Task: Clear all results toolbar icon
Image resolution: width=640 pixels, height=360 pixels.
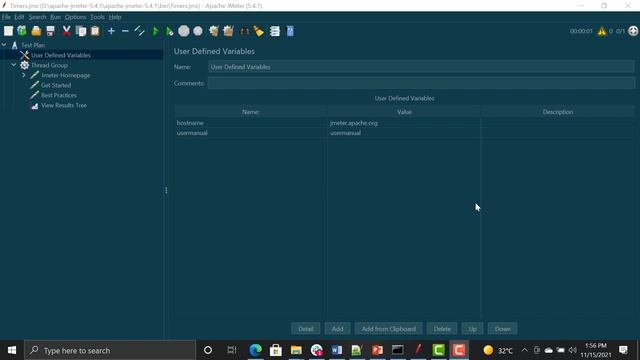Action: [228, 31]
